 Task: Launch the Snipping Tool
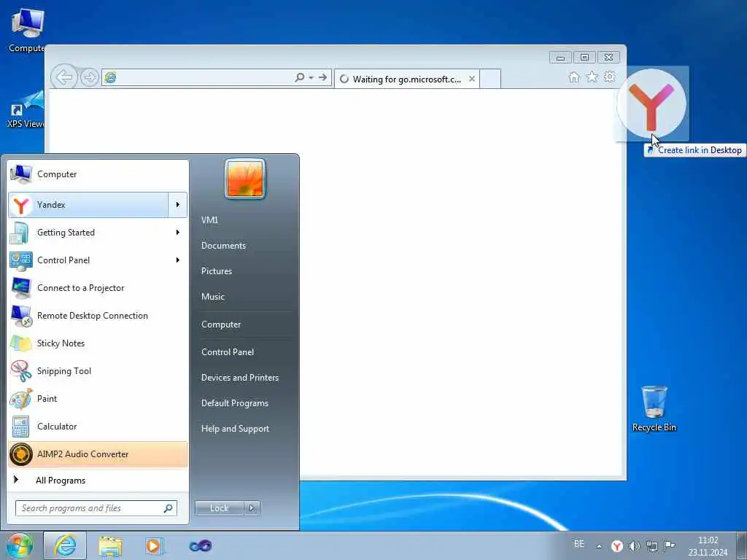[x=98, y=371]
